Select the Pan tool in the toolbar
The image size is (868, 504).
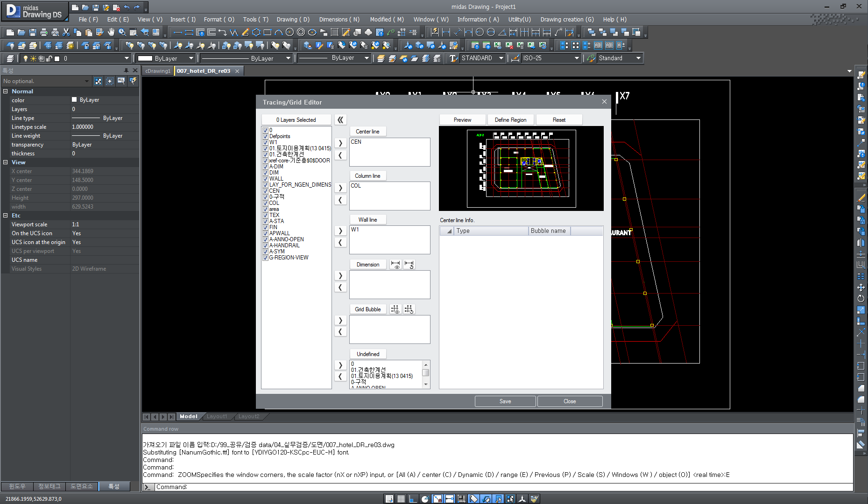pos(111,32)
